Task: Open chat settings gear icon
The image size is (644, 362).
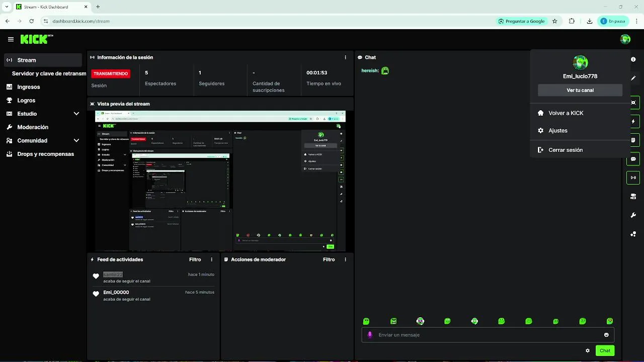Action: pyautogui.click(x=587, y=350)
